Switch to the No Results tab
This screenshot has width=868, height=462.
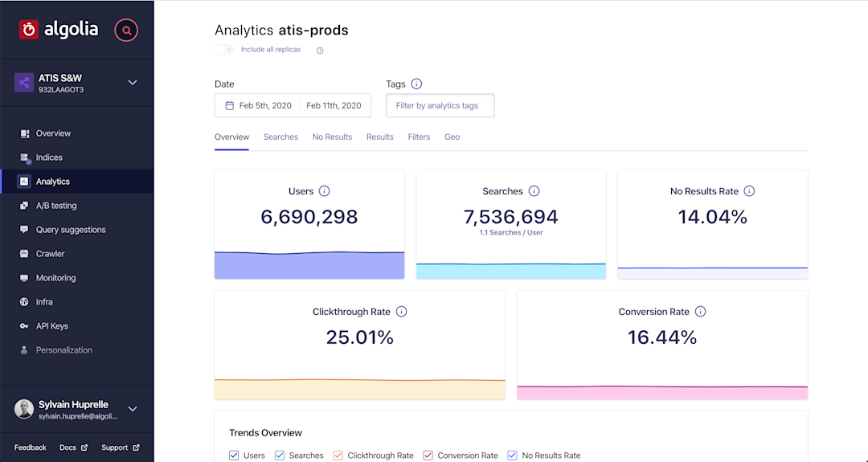332,137
